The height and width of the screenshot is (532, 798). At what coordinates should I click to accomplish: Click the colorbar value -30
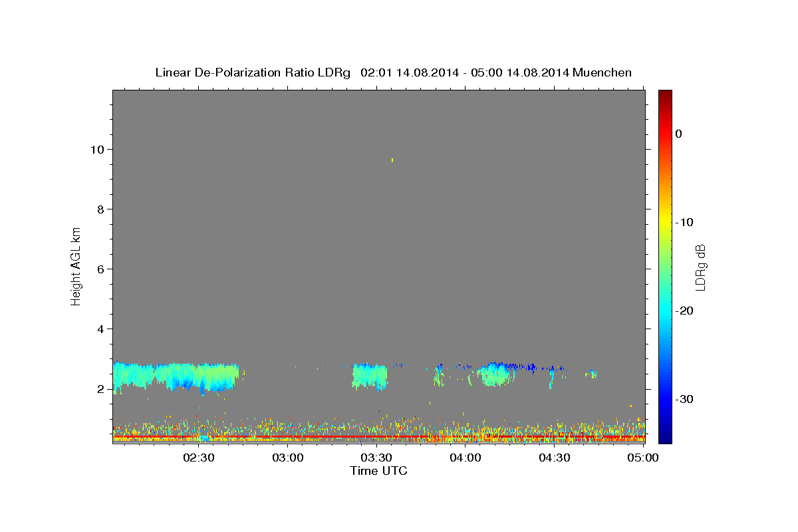point(684,399)
